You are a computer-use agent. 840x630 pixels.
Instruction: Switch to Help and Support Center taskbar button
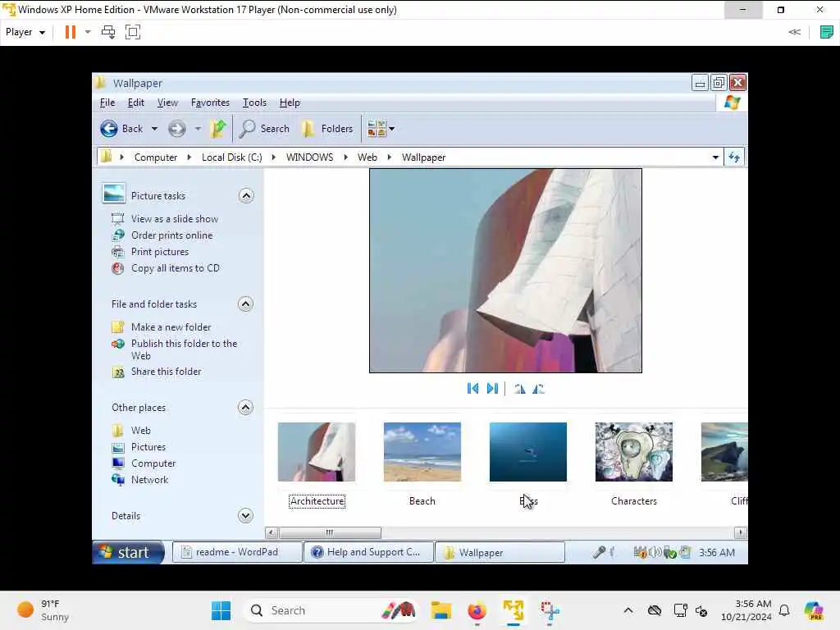point(368,552)
